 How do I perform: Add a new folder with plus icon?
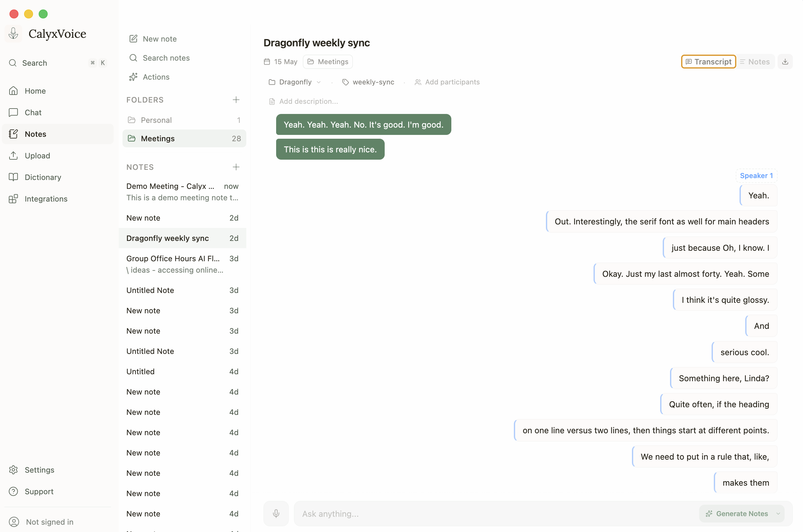point(236,100)
